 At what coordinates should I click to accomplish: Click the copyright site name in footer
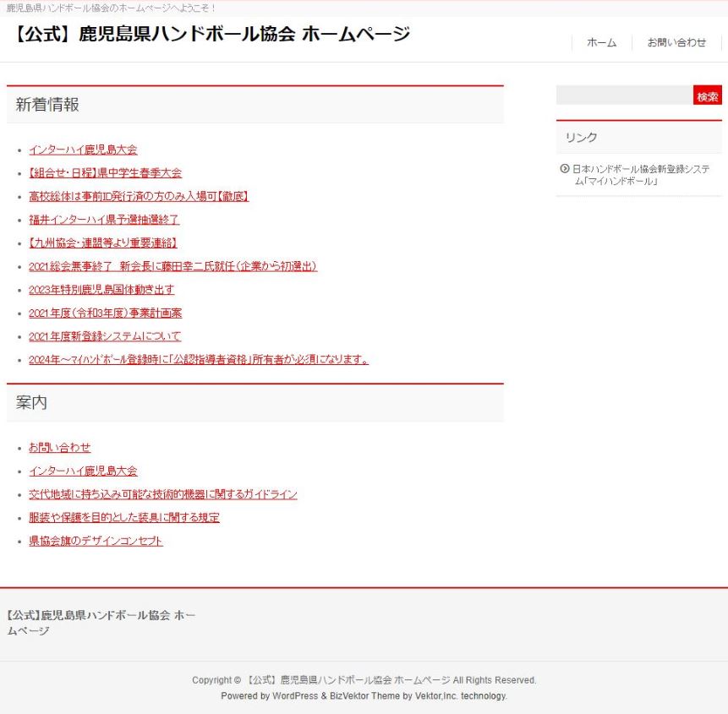(348, 680)
